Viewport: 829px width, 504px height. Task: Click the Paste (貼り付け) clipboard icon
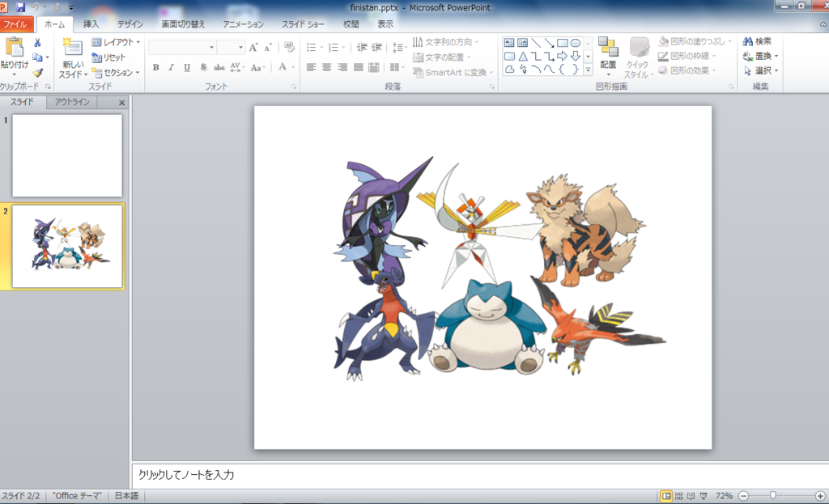pos(15,48)
